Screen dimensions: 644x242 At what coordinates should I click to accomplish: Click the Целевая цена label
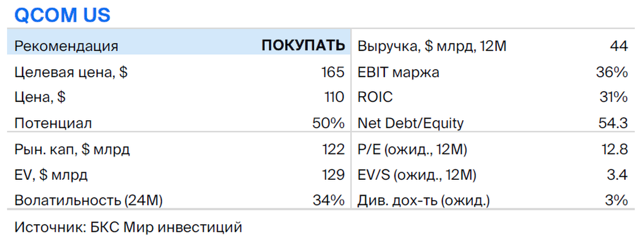click(71, 72)
